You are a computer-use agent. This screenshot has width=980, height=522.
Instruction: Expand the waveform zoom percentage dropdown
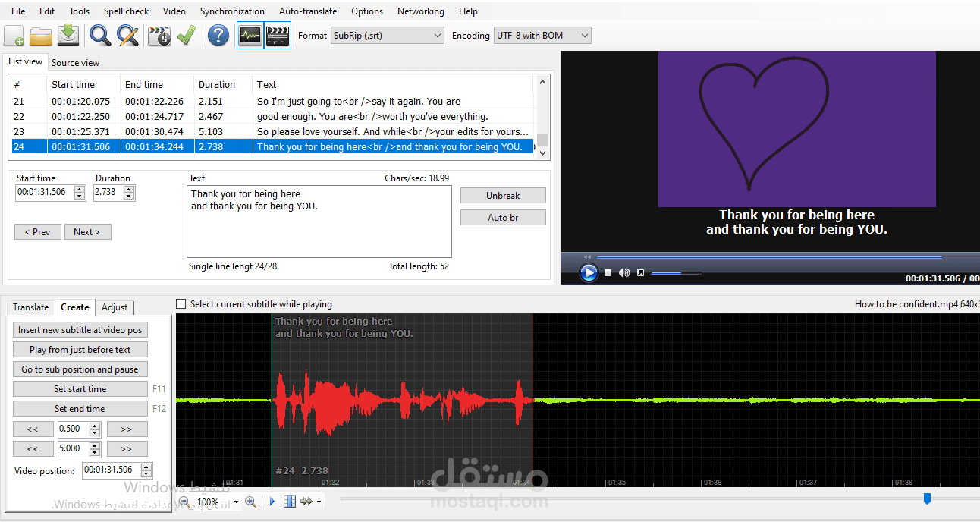[x=236, y=502]
